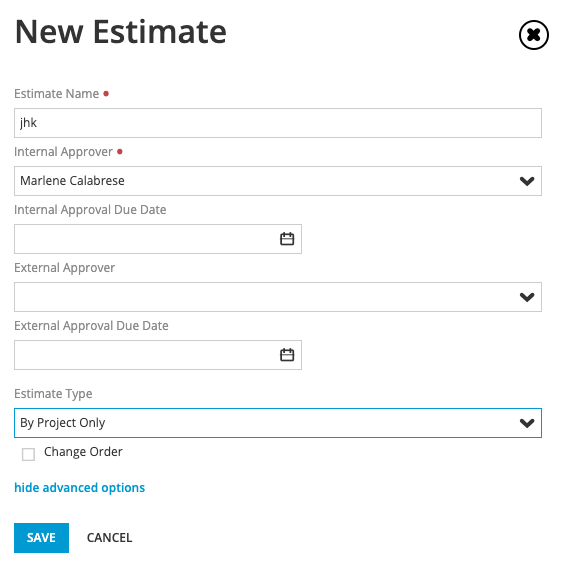Screen dimensions: 576x583
Task: Save the new estimate
Action: point(41,538)
